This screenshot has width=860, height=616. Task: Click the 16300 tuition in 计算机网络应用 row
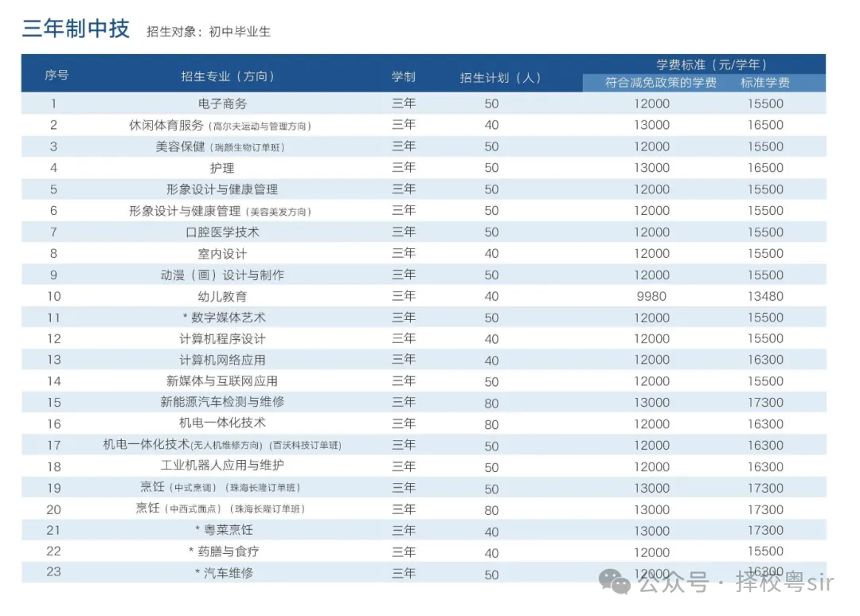tap(766, 360)
